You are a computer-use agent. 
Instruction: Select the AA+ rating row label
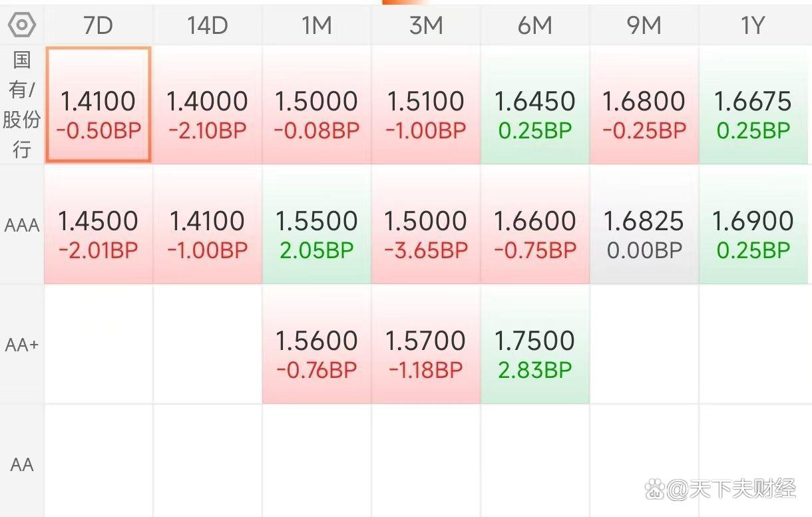22,345
